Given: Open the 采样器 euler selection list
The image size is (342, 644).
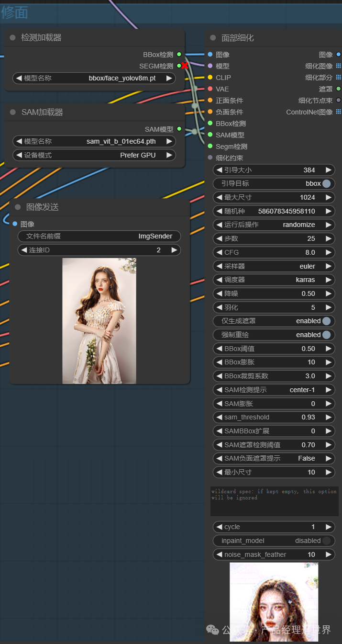Looking at the screenshot, I should coord(274,266).
